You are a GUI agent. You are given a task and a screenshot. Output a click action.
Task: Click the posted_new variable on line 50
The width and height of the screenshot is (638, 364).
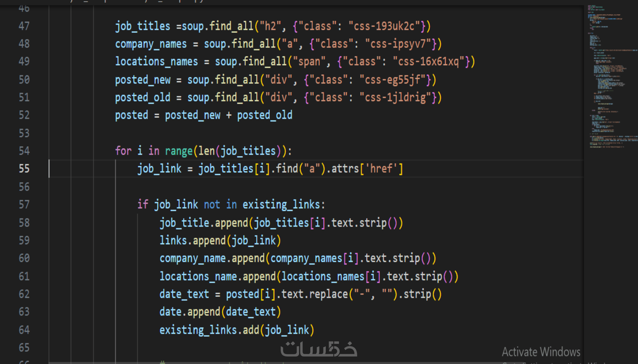[143, 80]
